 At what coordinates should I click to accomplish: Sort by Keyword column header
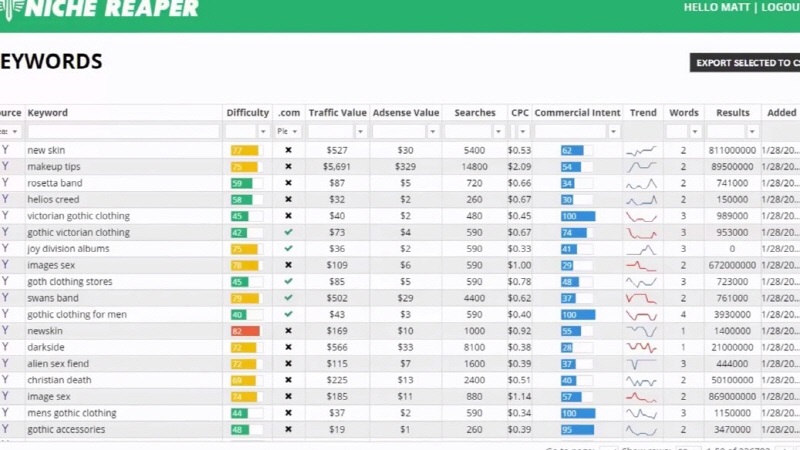click(x=47, y=113)
